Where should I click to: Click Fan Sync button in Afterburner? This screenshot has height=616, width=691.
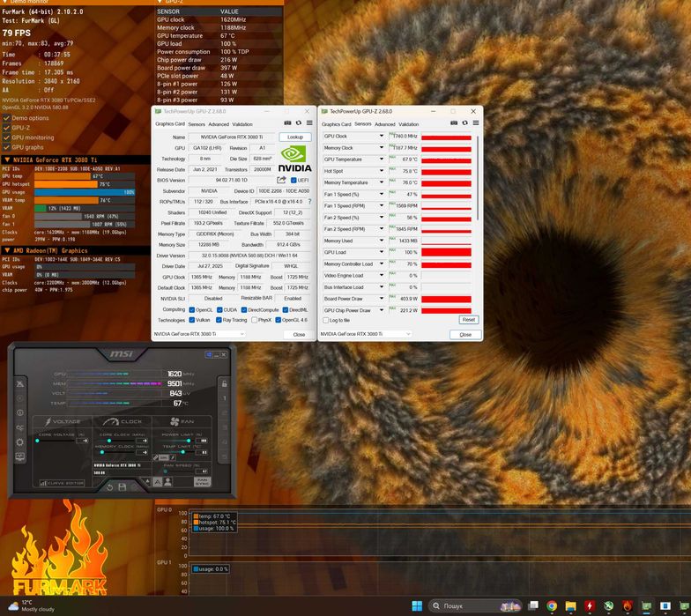point(202,481)
